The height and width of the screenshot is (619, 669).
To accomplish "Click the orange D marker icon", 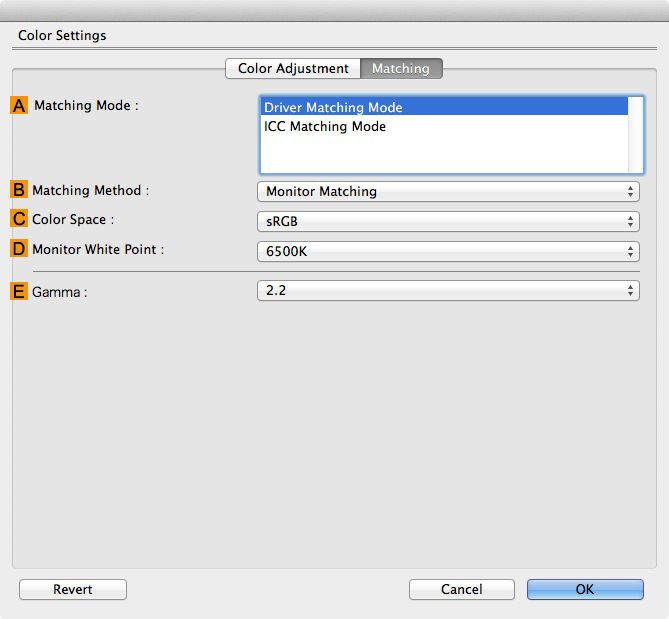I will click(x=19, y=249).
